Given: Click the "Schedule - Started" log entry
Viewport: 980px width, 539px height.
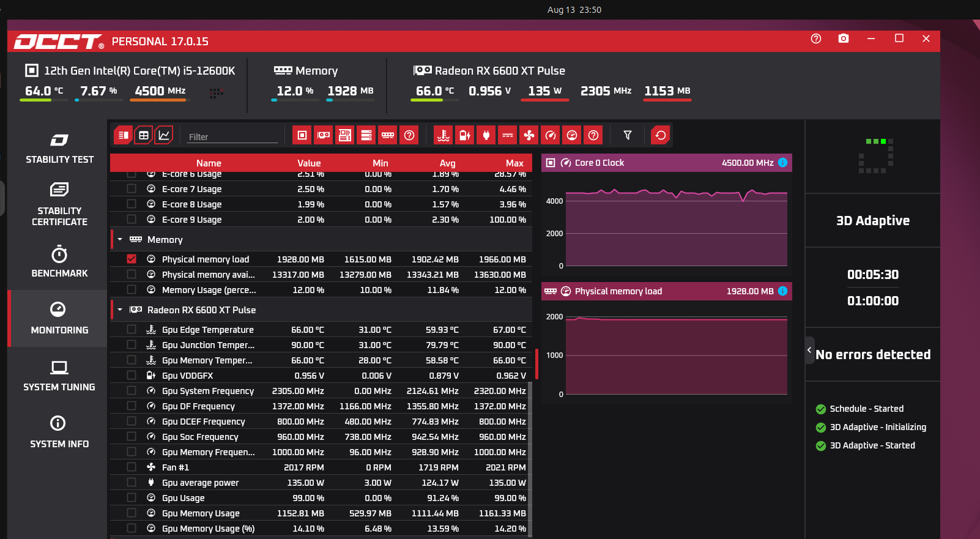Looking at the screenshot, I should tap(866, 409).
